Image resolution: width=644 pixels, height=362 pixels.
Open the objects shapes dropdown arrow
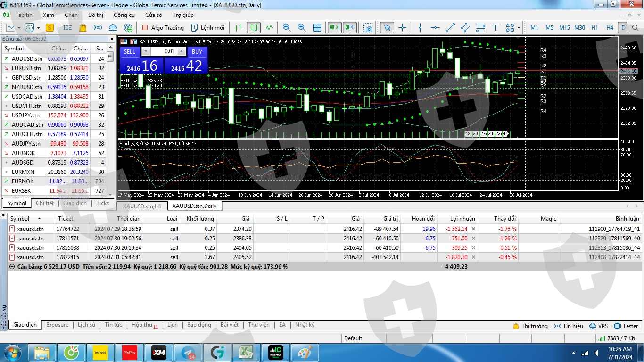[519, 28]
